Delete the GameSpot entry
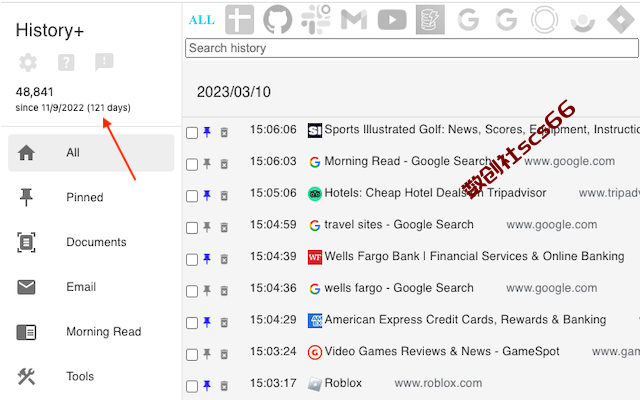The image size is (640, 400). (224, 354)
